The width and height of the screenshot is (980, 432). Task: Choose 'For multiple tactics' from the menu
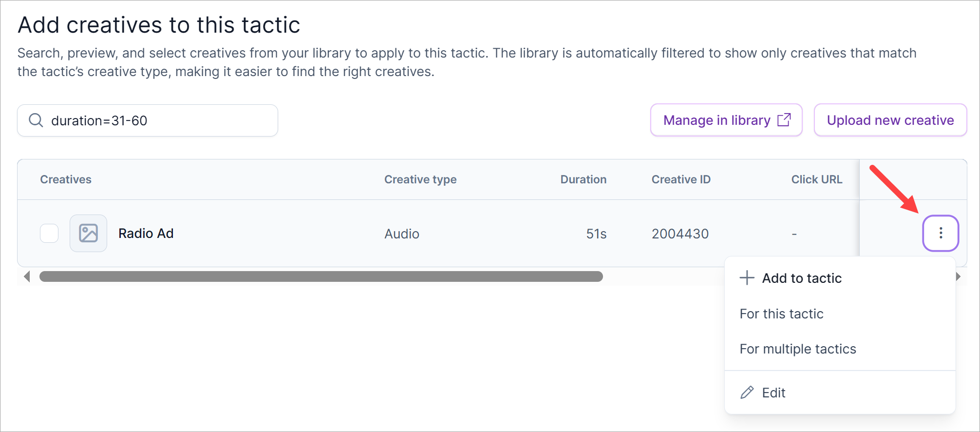pos(797,349)
